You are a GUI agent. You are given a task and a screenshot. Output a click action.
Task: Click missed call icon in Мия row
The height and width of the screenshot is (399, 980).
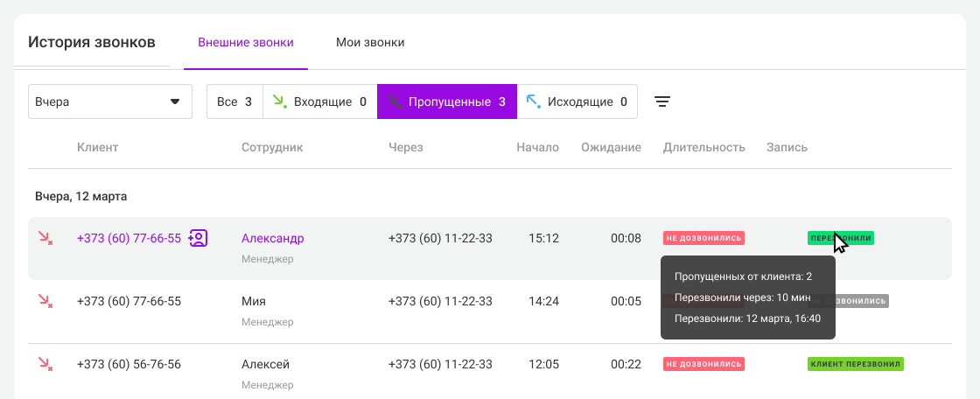[45, 301]
